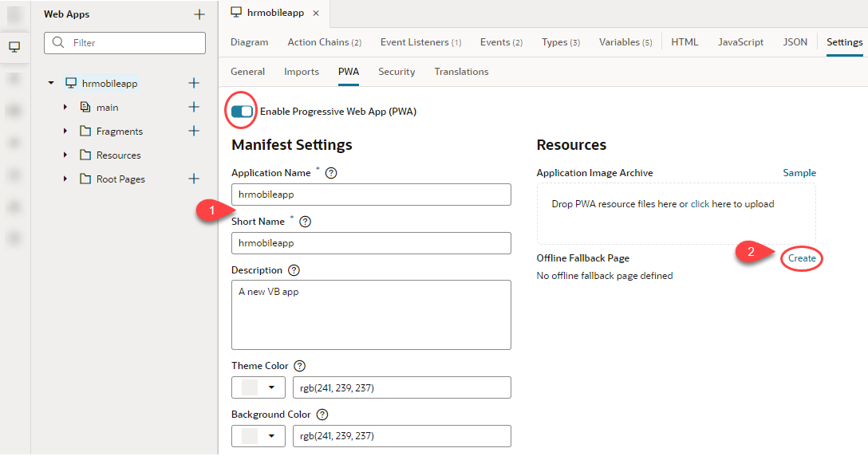
Task: Open the Security settings subtab
Action: click(397, 72)
